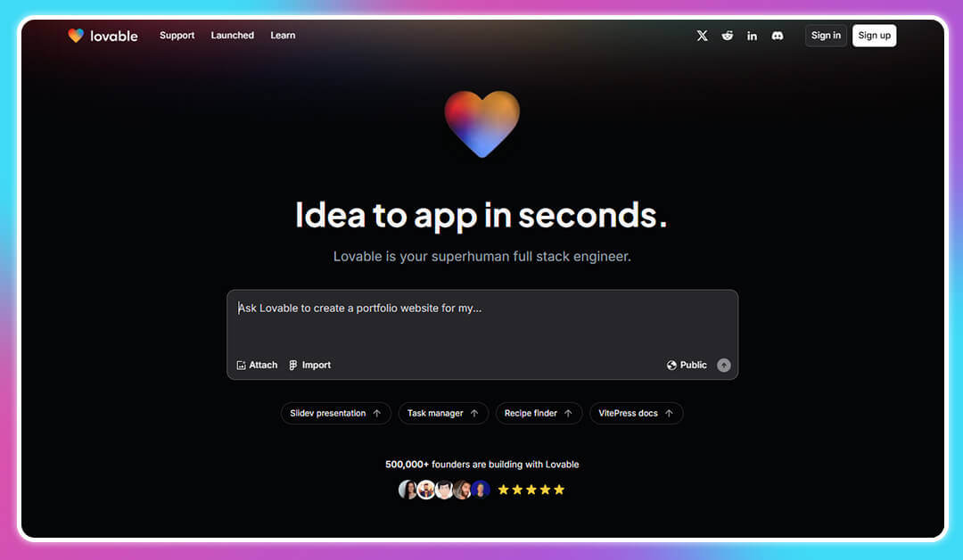The height and width of the screenshot is (560, 963).
Task: Click the Attach file icon button
Action: (257, 365)
